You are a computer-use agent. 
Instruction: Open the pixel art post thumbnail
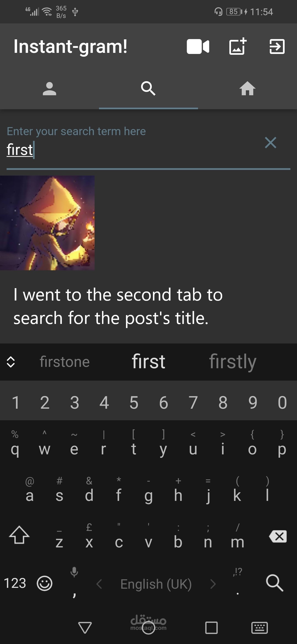pos(47,223)
